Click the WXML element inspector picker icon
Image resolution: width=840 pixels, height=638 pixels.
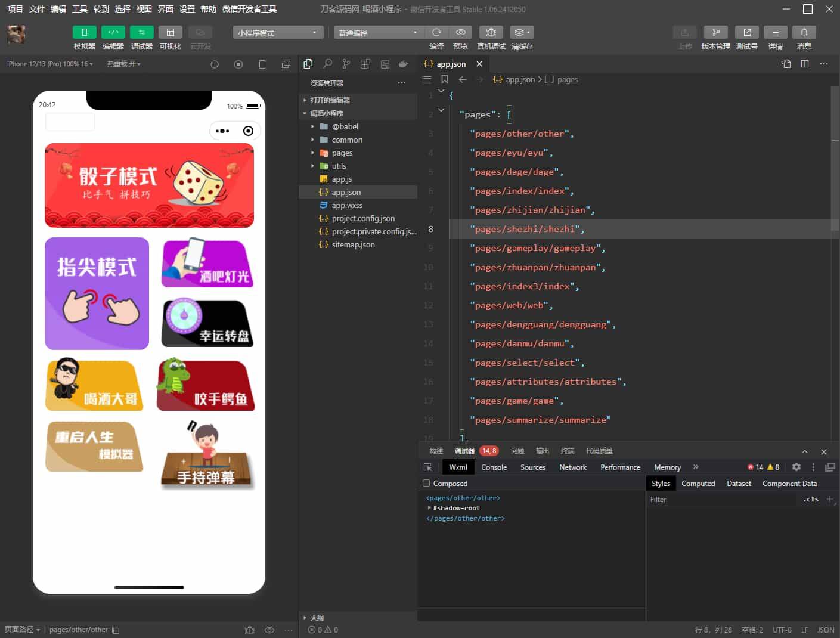(x=427, y=467)
